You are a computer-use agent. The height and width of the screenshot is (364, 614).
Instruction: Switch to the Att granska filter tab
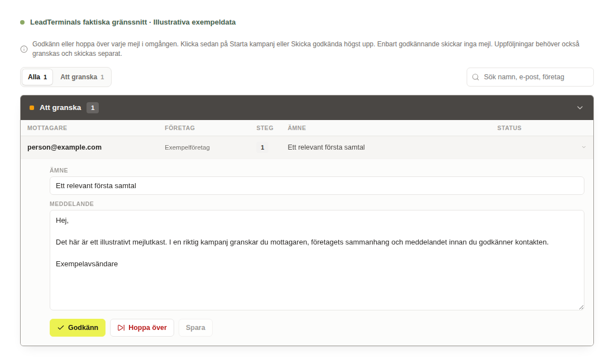(x=82, y=77)
